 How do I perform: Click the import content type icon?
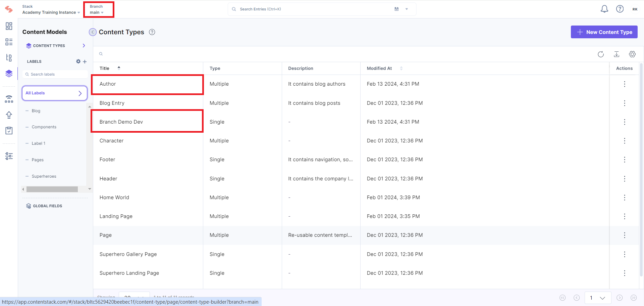pyautogui.click(x=616, y=54)
